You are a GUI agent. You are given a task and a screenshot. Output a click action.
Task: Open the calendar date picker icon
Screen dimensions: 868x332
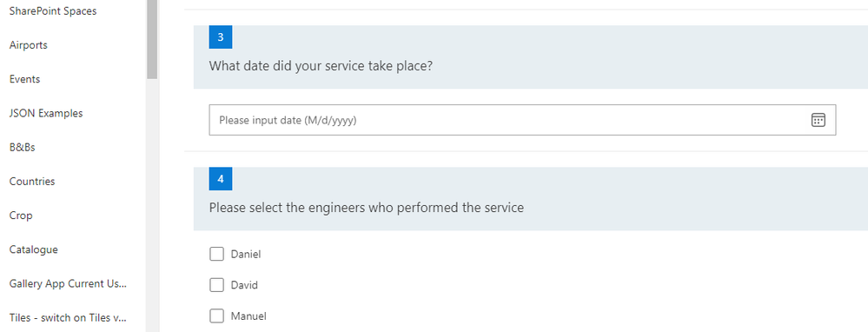[818, 120]
